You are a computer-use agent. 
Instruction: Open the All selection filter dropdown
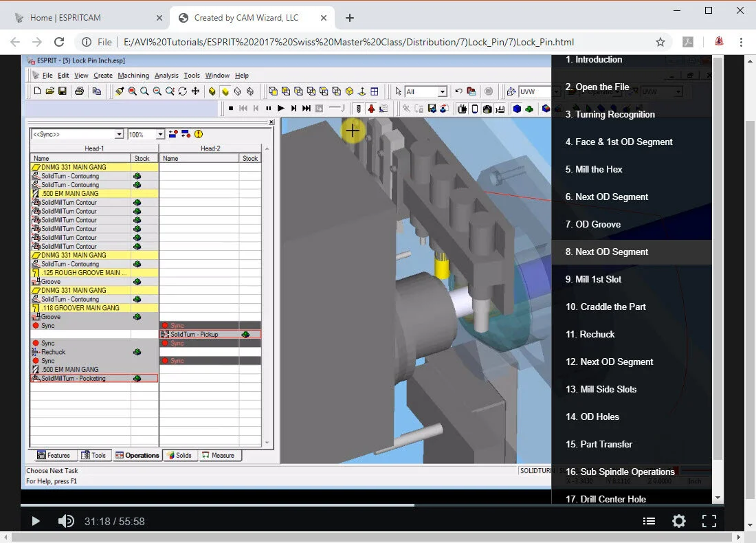[x=442, y=91]
